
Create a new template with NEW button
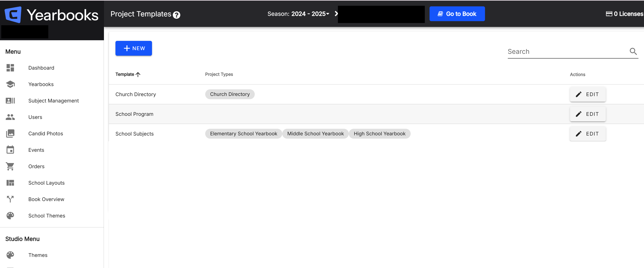[134, 48]
